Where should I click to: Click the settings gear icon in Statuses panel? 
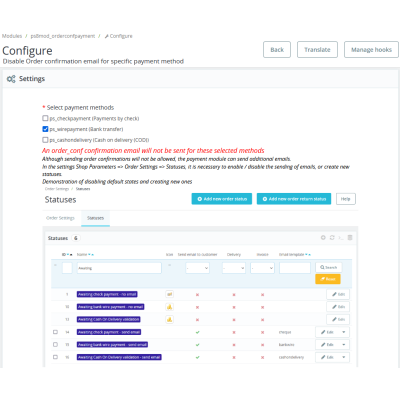(x=323, y=238)
